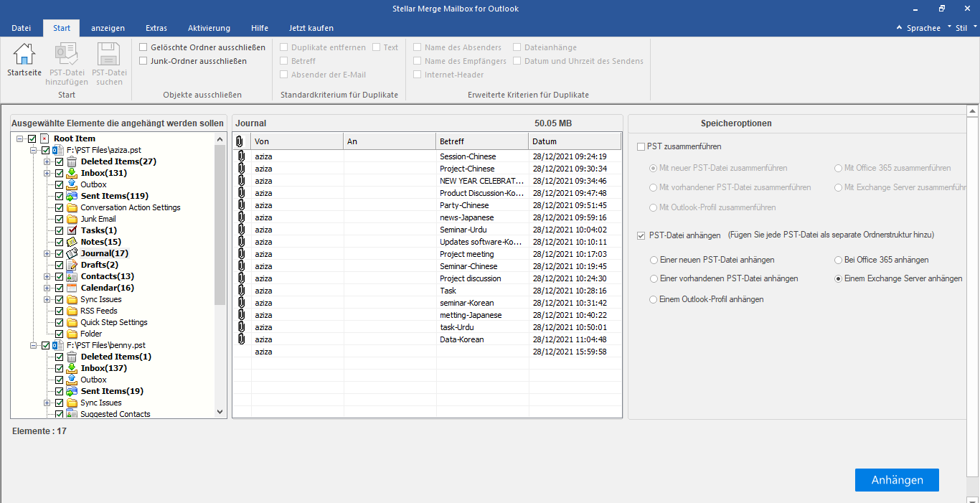The image size is (980, 503).
Task: Click the Inbox(137) tray icon
Action: click(72, 368)
